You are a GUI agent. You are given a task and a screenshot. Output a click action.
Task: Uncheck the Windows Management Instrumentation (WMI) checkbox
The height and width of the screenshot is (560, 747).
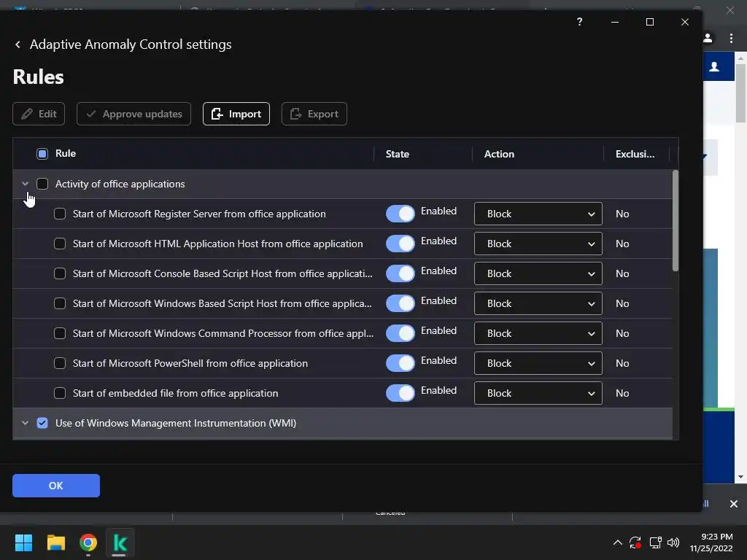pos(42,423)
